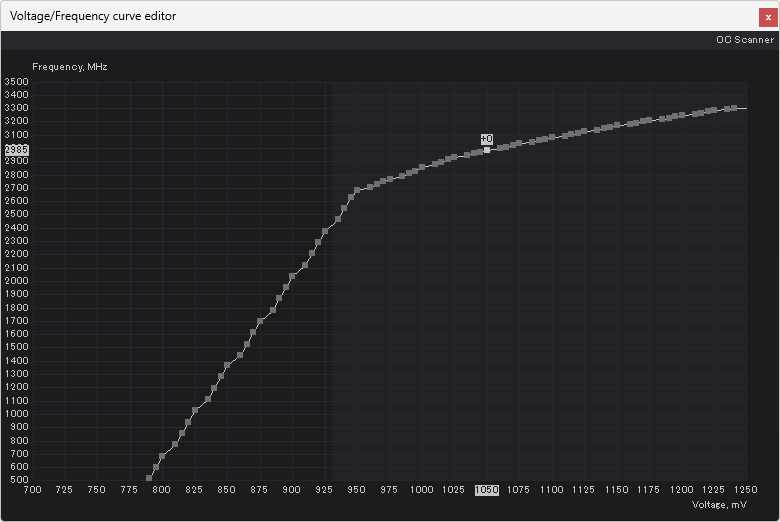Image resolution: width=780 pixels, height=522 pixels.
Task: Click the +0 offset label above the curve
Action: [x=487, y=139]
